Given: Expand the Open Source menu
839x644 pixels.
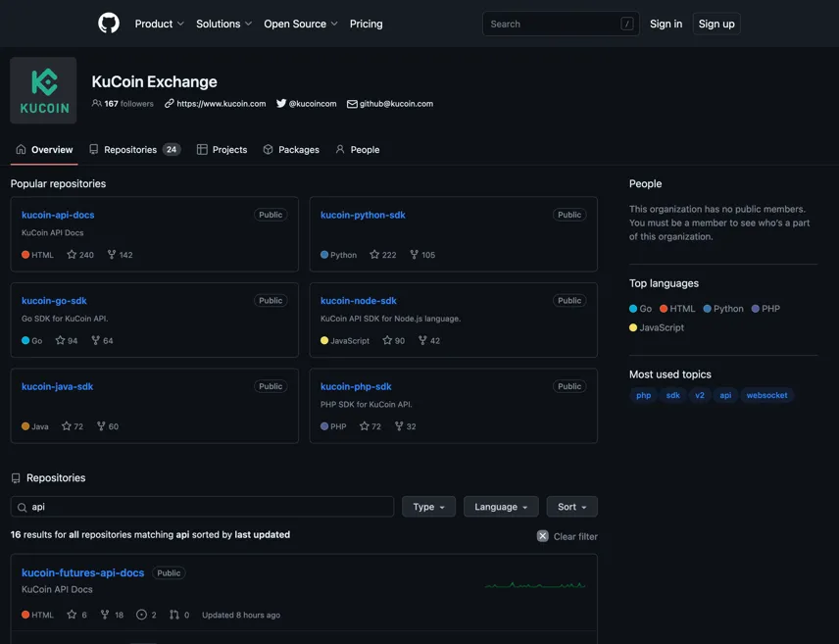Looking at the screenshot, I should [x=301, y=25].
